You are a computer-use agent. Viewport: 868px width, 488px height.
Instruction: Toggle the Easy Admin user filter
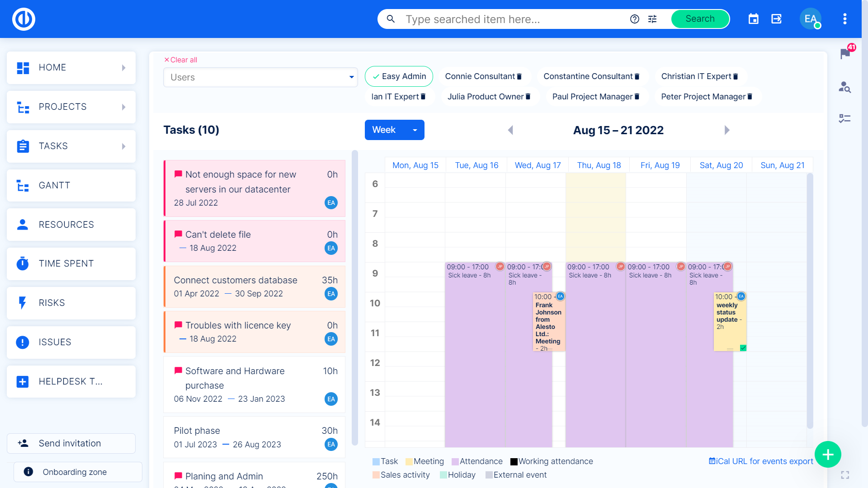399,76
